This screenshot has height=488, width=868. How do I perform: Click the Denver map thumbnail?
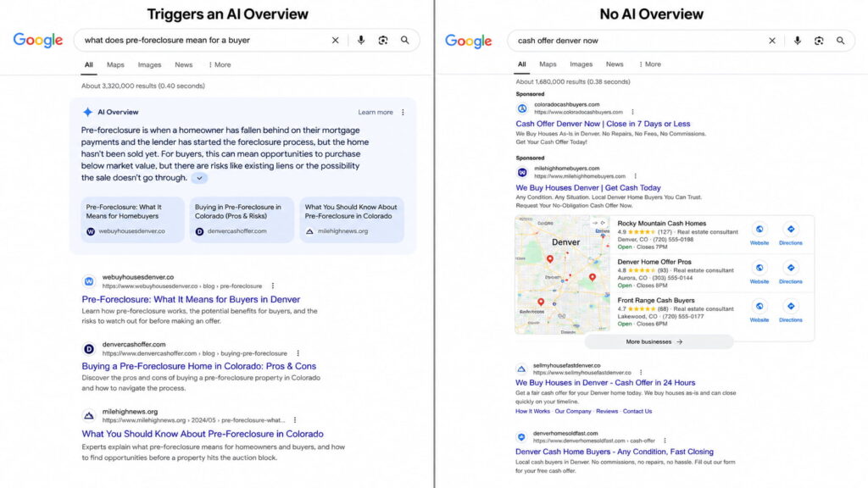[x=563, y=275]
